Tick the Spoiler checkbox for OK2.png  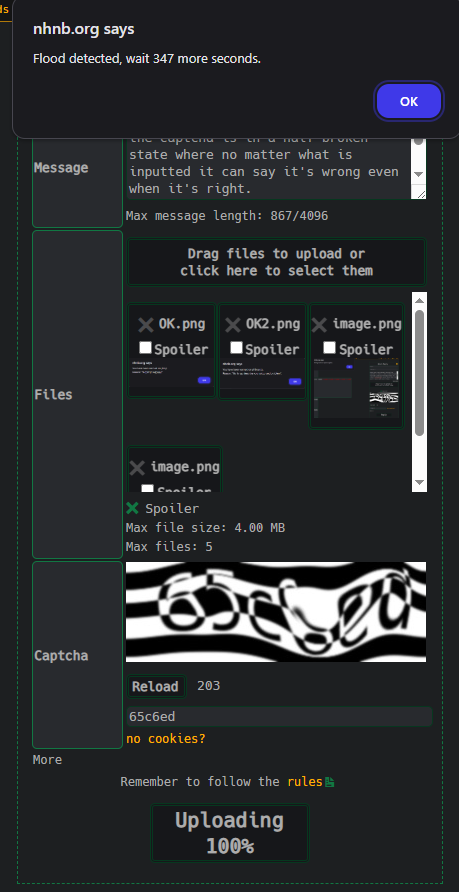tap(236, 348)
